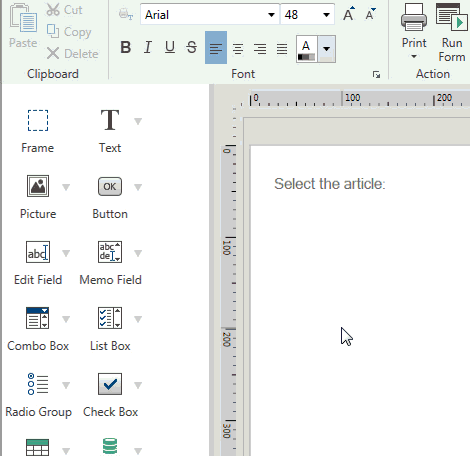Expand the Radio Group dropdown arrow
The height and width of the screenshot is (456, 470).
pyautogui.click(x=66, y=385)
